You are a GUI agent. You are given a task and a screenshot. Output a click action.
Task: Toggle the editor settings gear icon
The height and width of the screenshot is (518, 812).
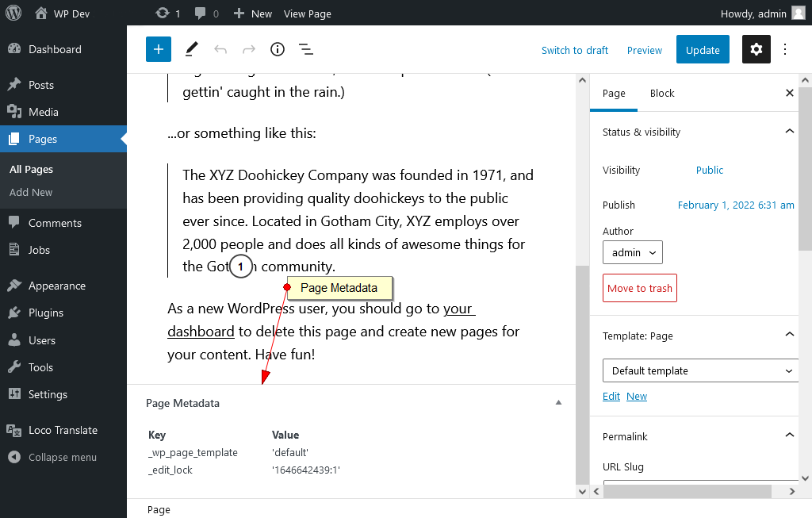tap(756, 49)
